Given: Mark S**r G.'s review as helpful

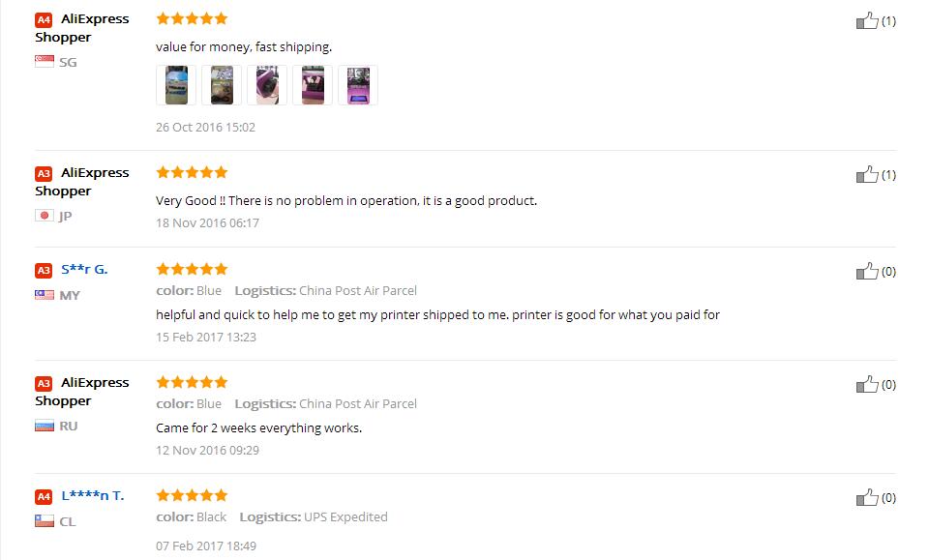Looking at the screenshot, I should pyautogui.click(x=867, y=271).
